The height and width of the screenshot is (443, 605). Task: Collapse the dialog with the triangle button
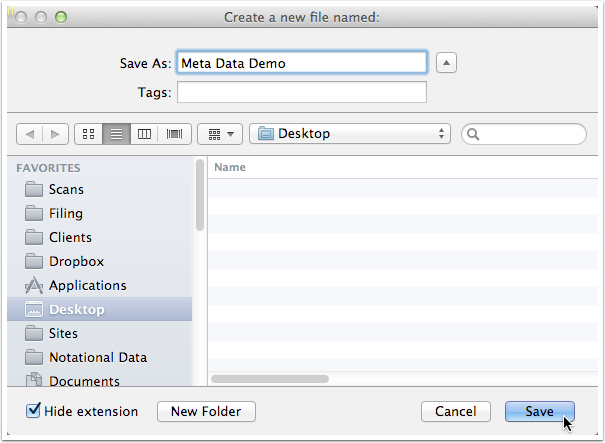pos(446,63)
